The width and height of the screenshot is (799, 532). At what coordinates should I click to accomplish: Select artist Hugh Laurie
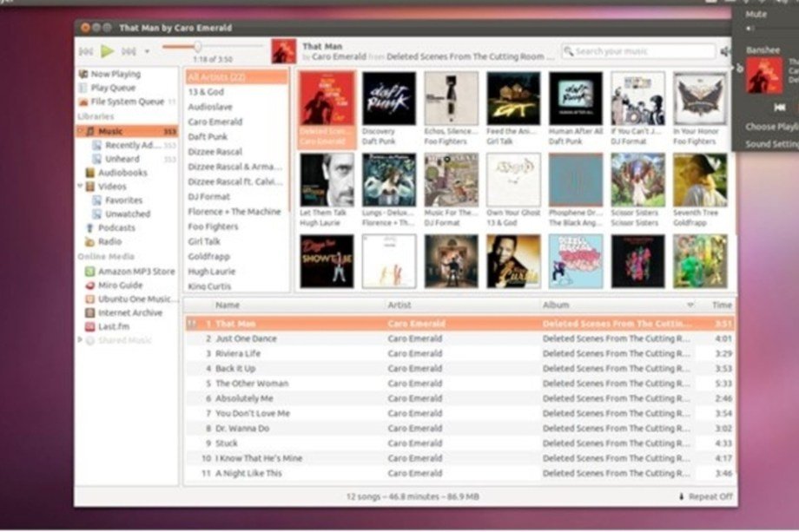(x=211, y=272)
